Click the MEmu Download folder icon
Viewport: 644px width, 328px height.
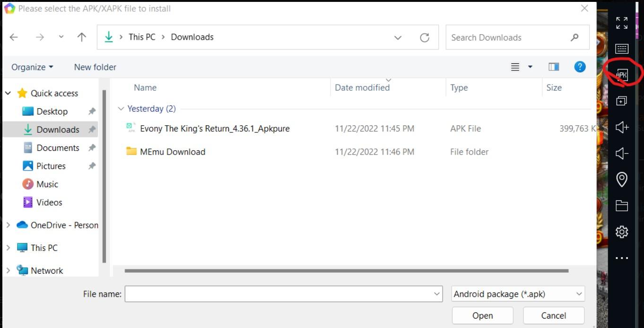point(131,151)
